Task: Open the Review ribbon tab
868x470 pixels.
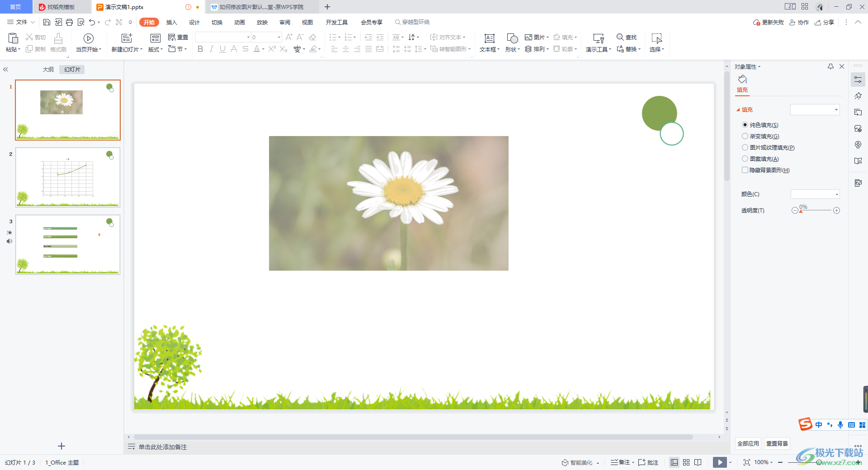Action: (284, 22)
